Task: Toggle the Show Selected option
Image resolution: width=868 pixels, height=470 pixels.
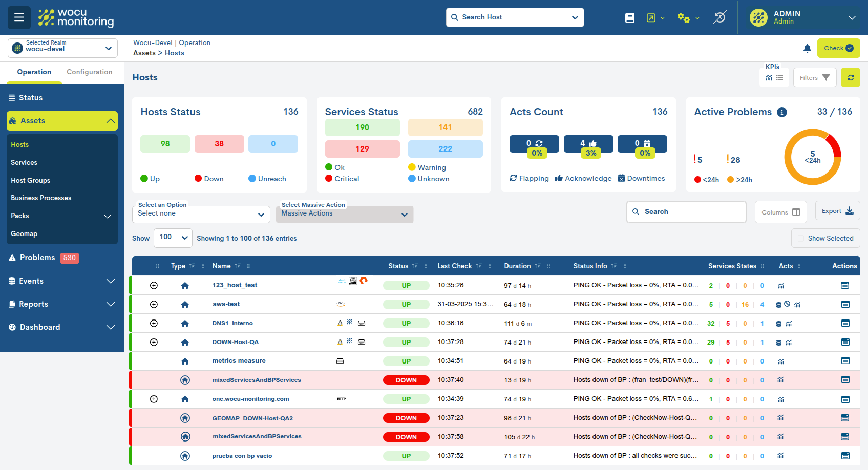Action: coord(825,238)
